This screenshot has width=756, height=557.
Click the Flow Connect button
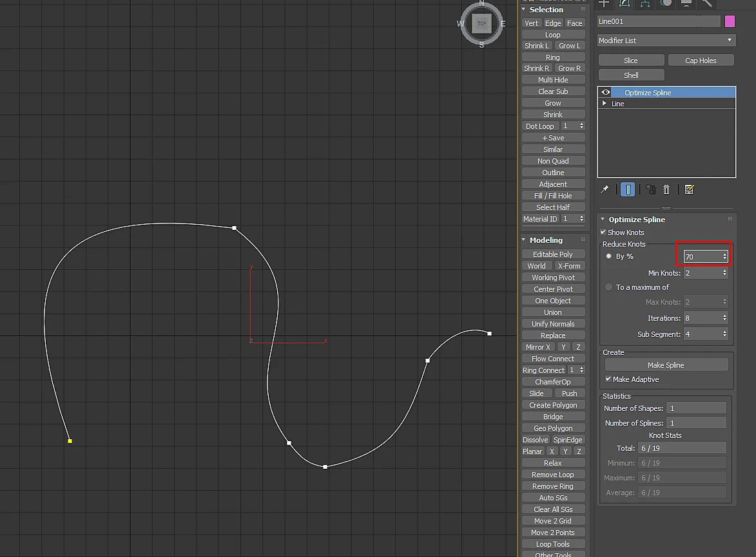(x=553, y=359)
